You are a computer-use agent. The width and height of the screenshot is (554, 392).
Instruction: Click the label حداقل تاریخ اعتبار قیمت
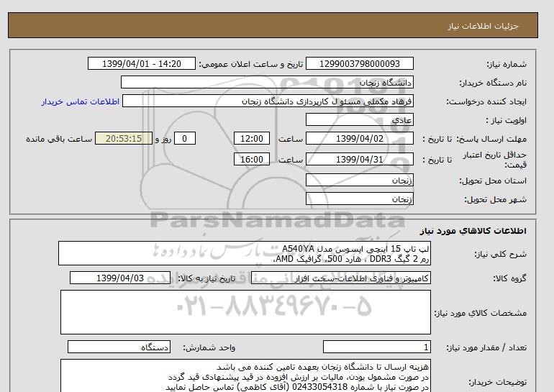pyautogui.click(x=495, y=160)
